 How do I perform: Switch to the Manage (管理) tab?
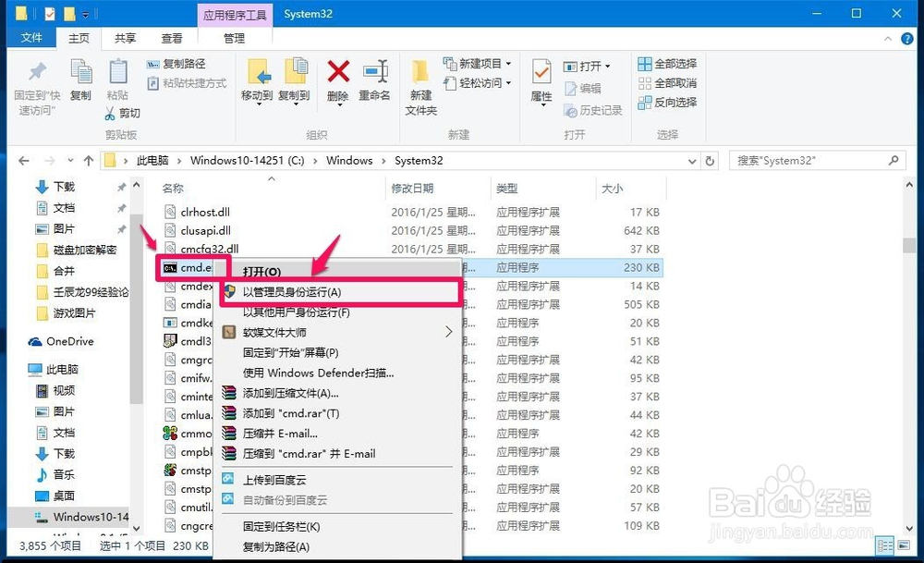[234, 38]
